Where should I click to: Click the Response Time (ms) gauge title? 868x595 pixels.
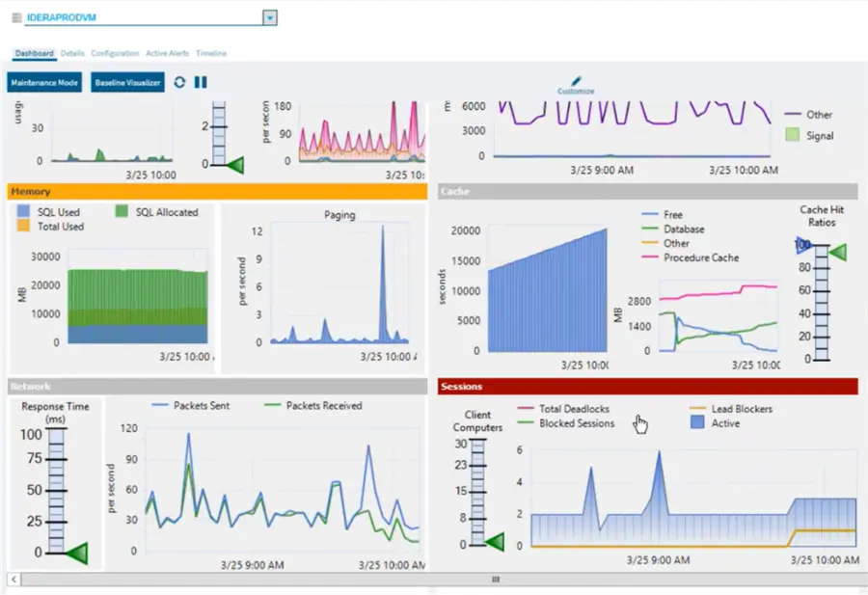pos(55,413)
